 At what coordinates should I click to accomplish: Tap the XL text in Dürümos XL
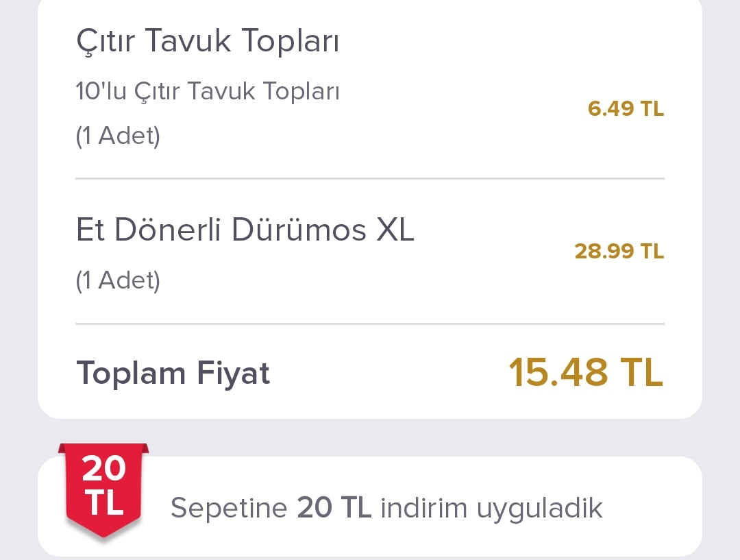(395, 230)
